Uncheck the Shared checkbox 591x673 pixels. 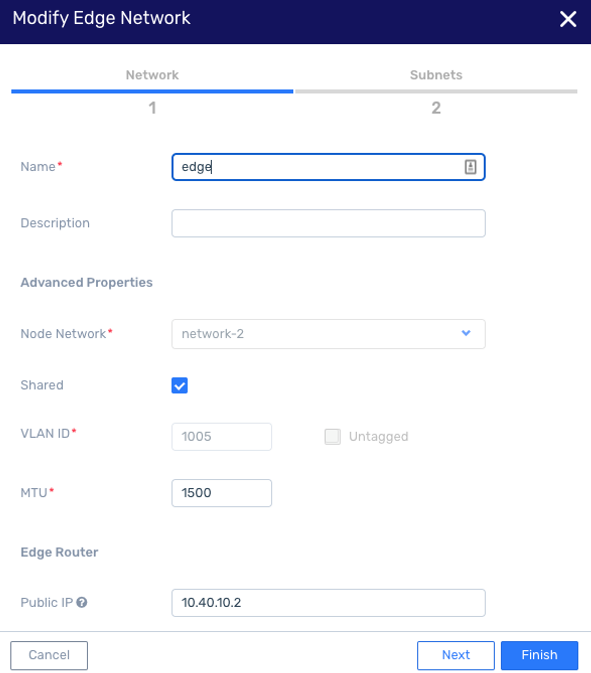(x=179, y=385)
